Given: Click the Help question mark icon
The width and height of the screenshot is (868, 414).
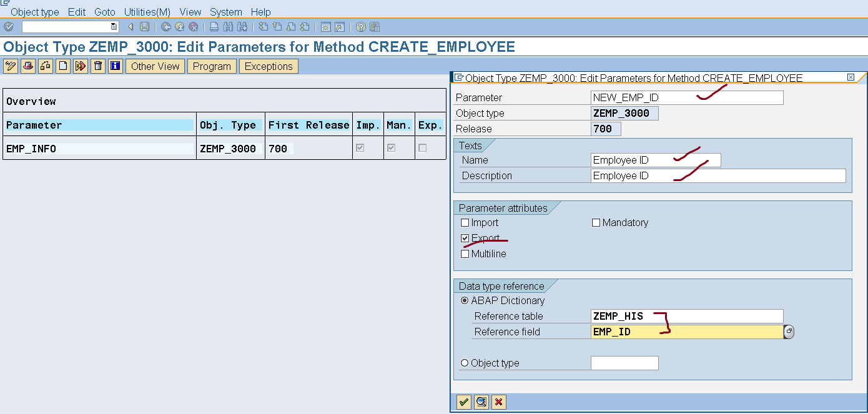Looking at the screenshot, I should click(x=360, y=27).
